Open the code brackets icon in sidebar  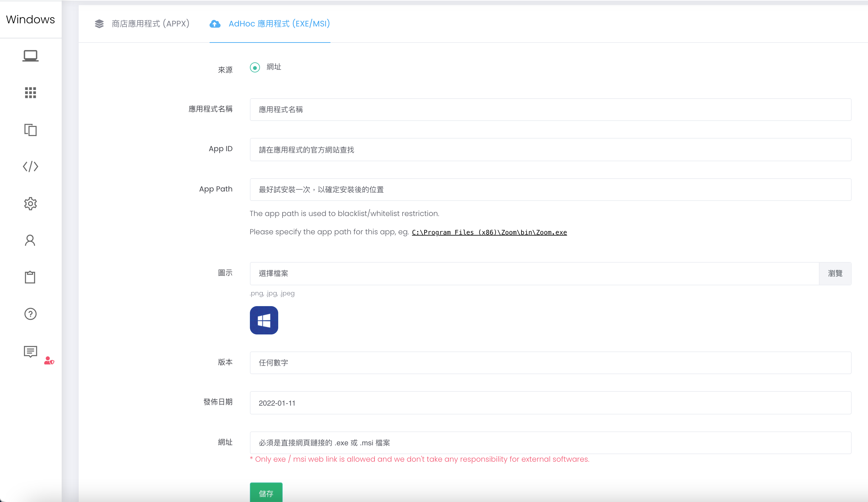(x=30, y=167)
